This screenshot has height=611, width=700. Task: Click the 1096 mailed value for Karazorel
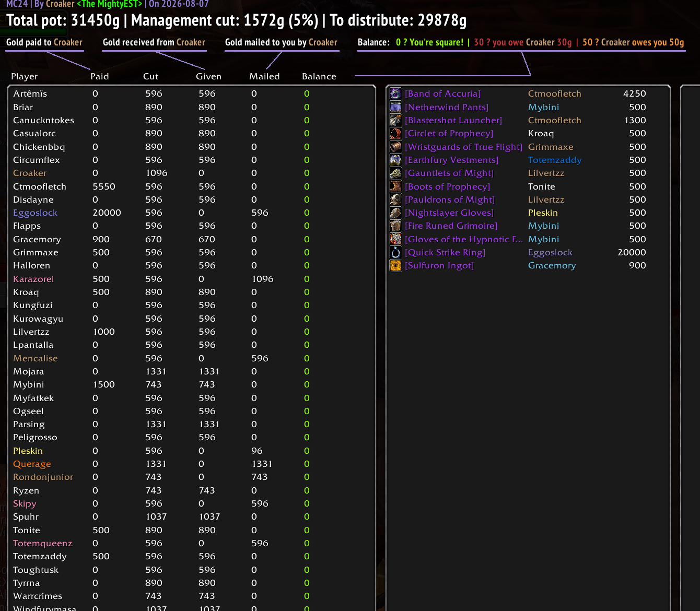tap(262, 279)
